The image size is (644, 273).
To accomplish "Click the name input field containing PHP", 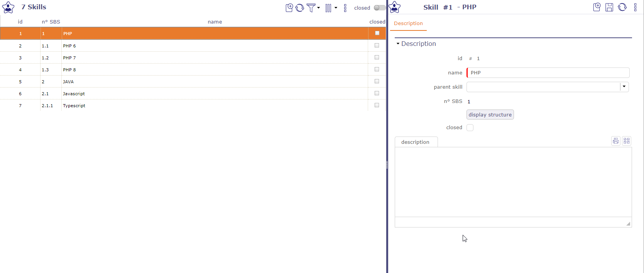I will click(x=548, y=72).
